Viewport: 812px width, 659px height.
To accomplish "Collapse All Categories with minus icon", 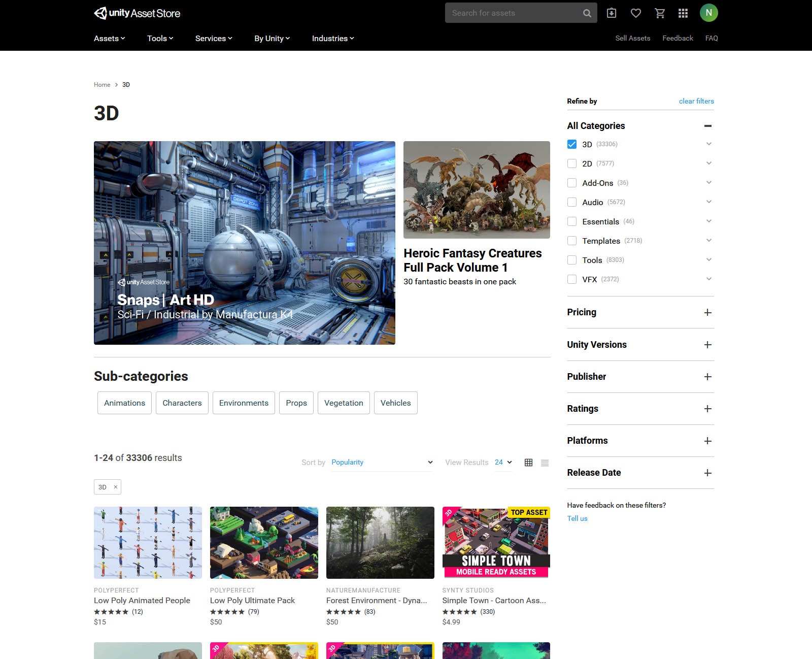I will click(x=708, y=126).
